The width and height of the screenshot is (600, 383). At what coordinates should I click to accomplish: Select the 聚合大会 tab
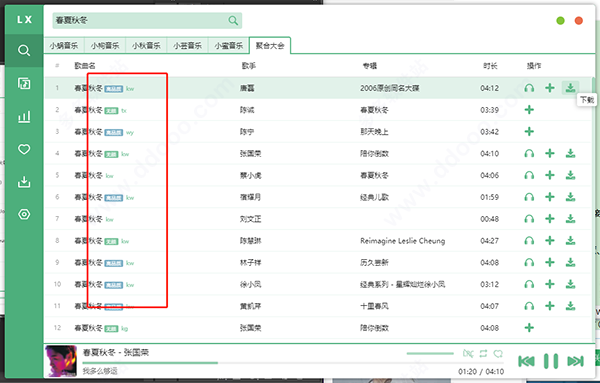270,46
